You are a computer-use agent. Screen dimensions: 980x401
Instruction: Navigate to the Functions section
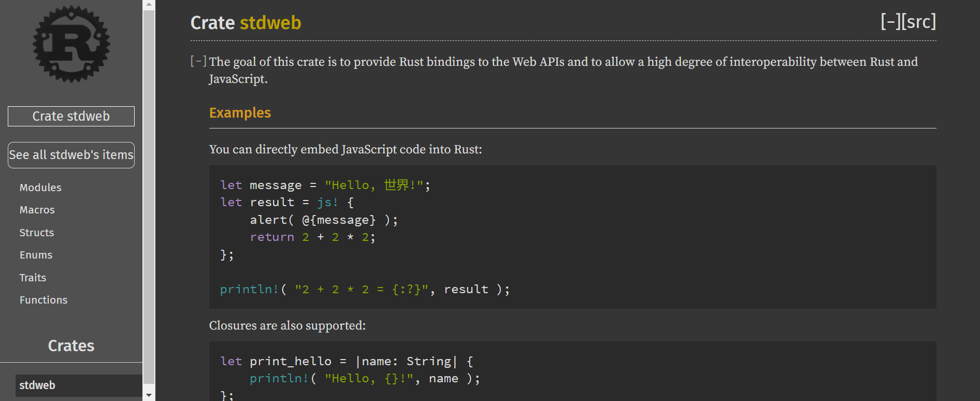[44, 300]
